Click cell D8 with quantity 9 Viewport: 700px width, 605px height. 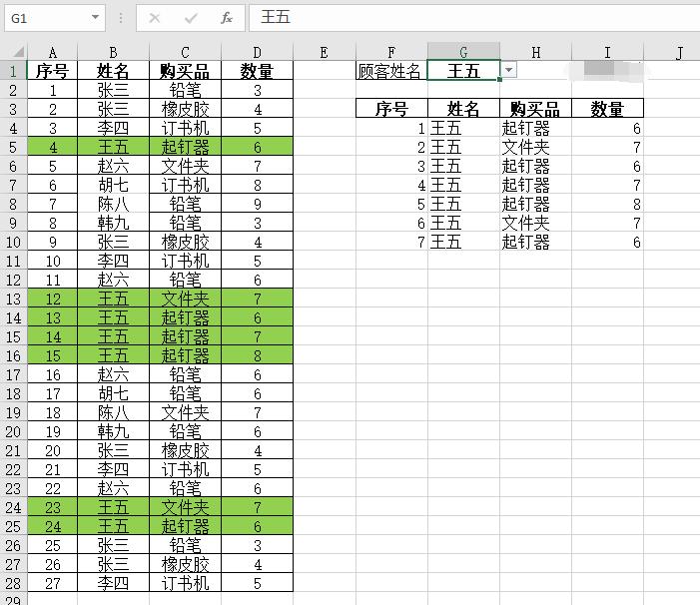tap(258, 204)
